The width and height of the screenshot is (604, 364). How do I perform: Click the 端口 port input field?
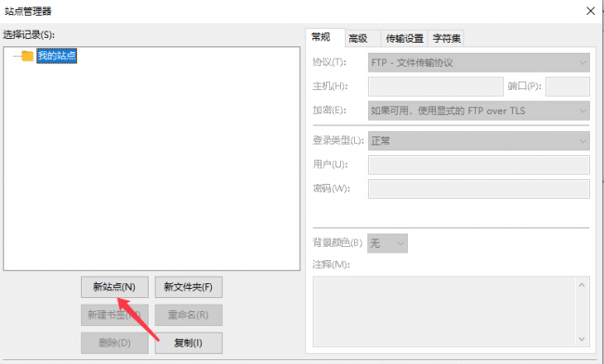click(568, 86)
